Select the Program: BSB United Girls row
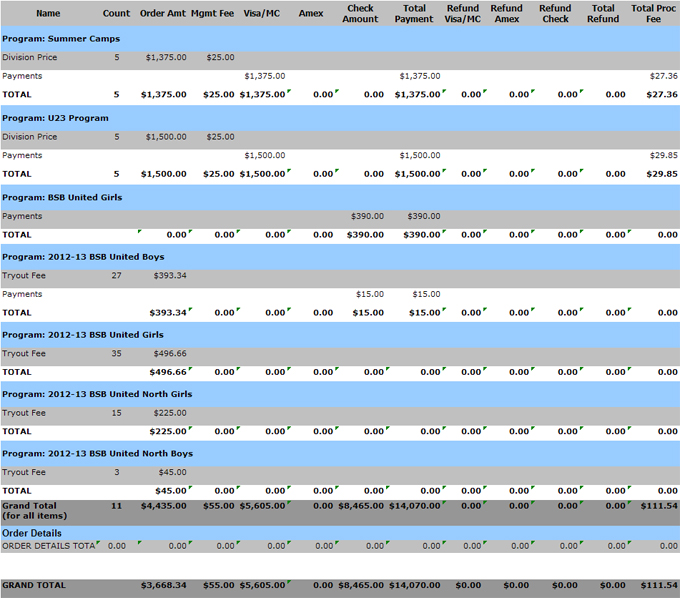The width and height of the screenshot is (680, 598). (x=340, y=197)
